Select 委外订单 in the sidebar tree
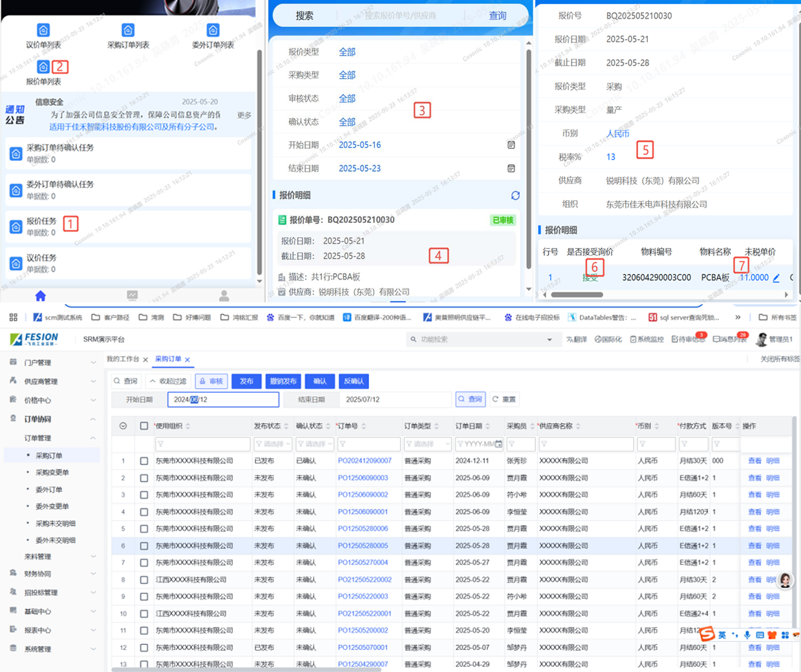This screenshot has width=801, height=672. point(49,489)
